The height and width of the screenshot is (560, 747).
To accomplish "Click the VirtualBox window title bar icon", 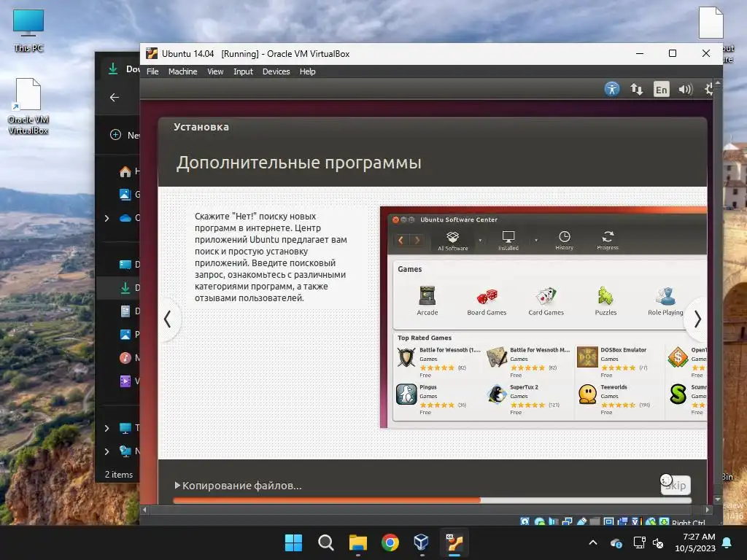I will pos(152,53).
